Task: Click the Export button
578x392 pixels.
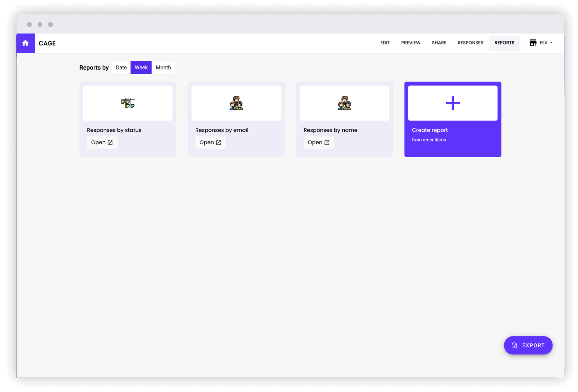Action: click(x=528, y=345)
